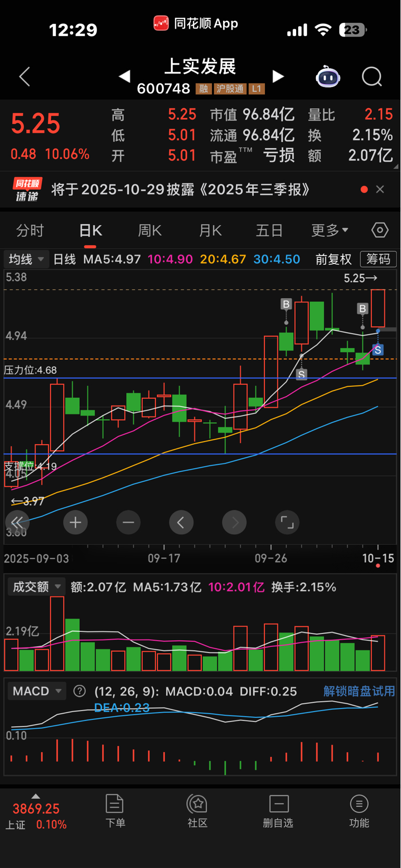Screen dimensions: 401x868
Task: Change 前复权 adjustment setting
Action: 334,259
